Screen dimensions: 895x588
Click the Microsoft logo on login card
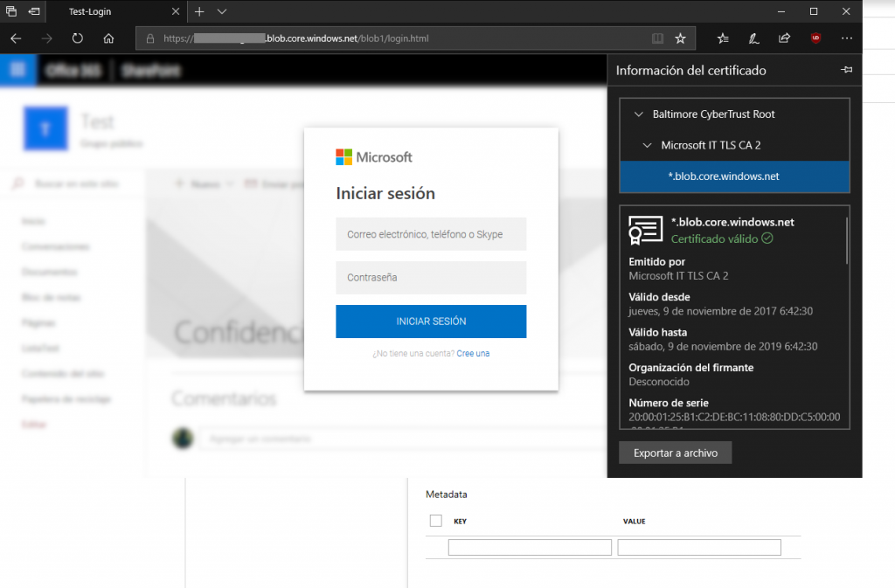tap(374, 157)
